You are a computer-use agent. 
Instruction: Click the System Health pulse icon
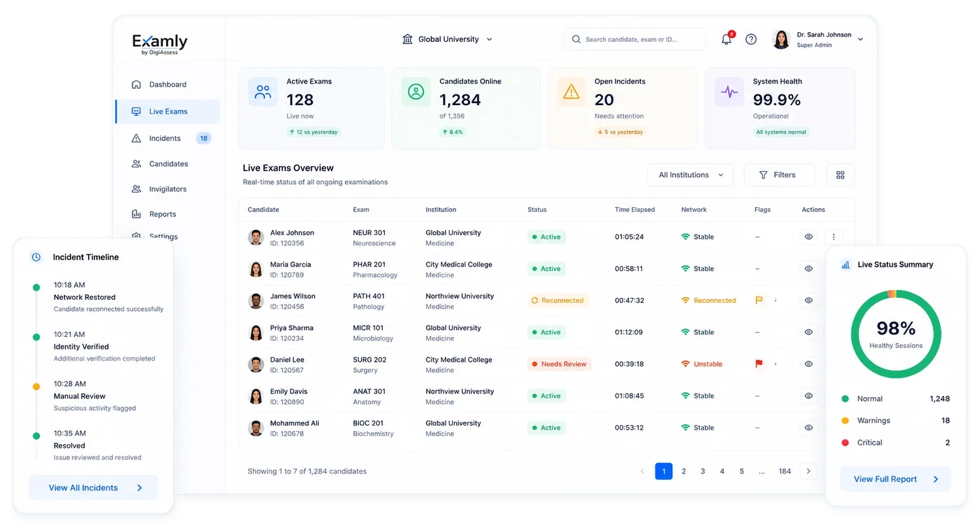click(x=729, y=92)
